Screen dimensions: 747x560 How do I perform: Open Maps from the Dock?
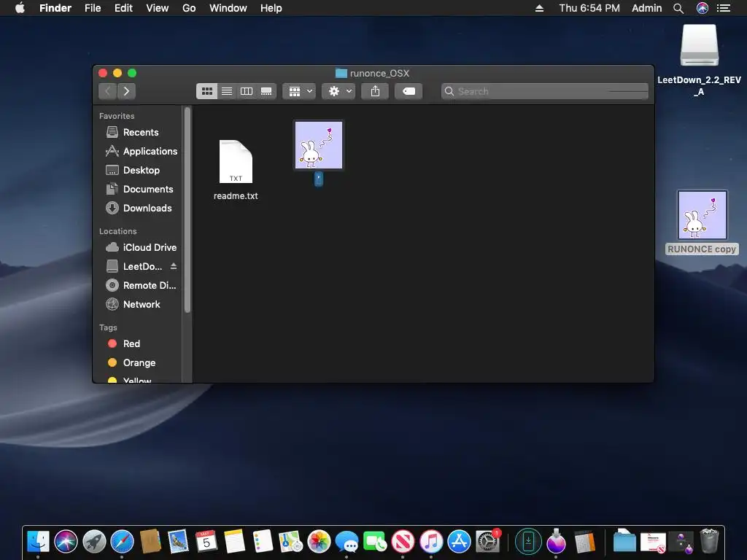coord(290,542)
